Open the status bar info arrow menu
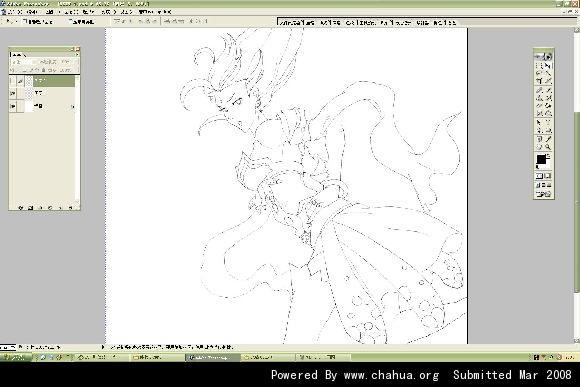 103,347
